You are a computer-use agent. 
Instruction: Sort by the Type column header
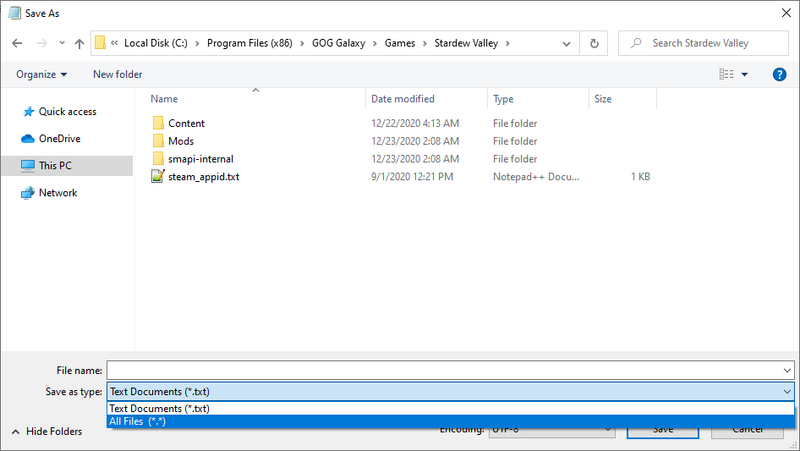(503, 99)
